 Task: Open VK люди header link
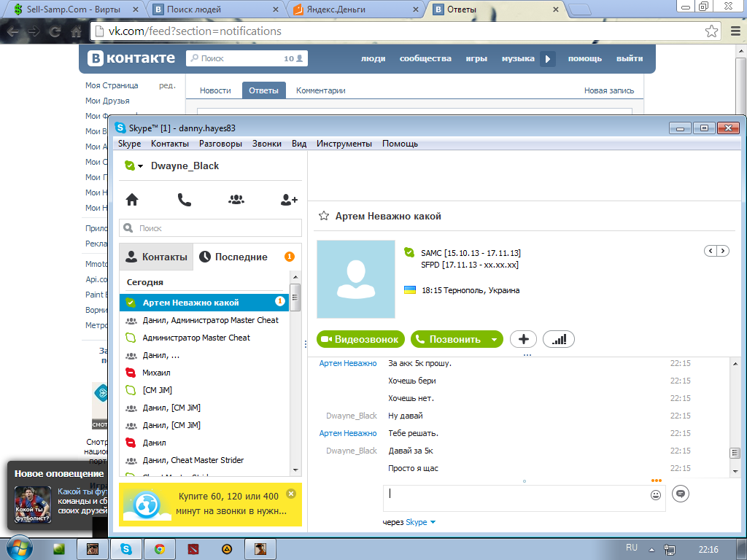373,58
